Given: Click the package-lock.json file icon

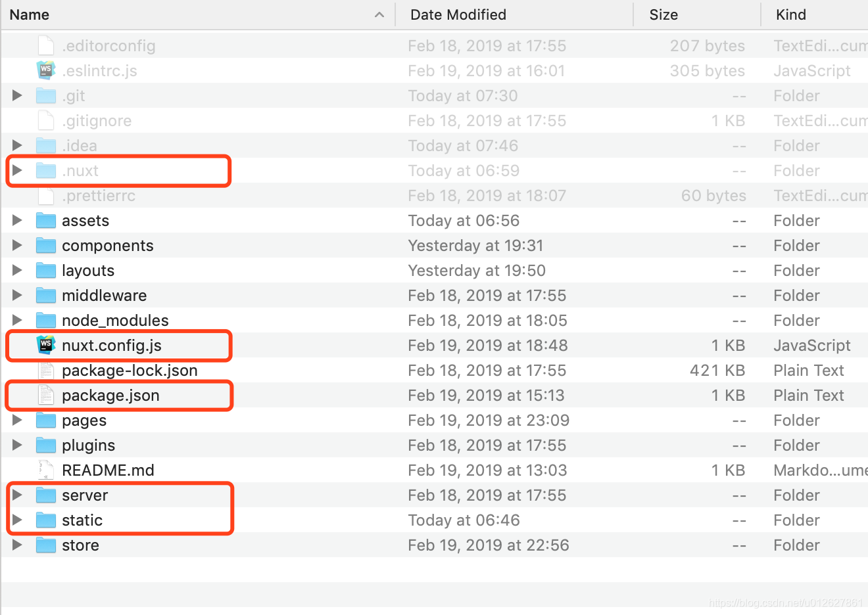Looking at the screenshot, I should [x=45, y=370].
